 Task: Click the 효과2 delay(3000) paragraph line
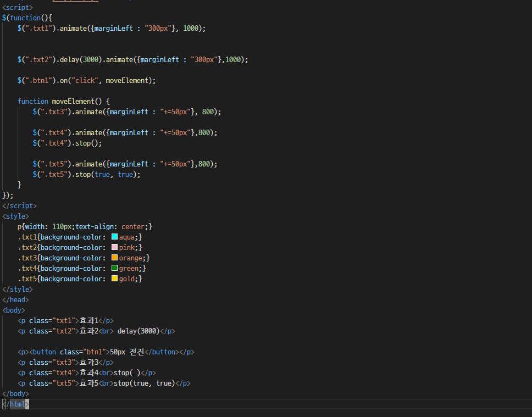point(96,331)
